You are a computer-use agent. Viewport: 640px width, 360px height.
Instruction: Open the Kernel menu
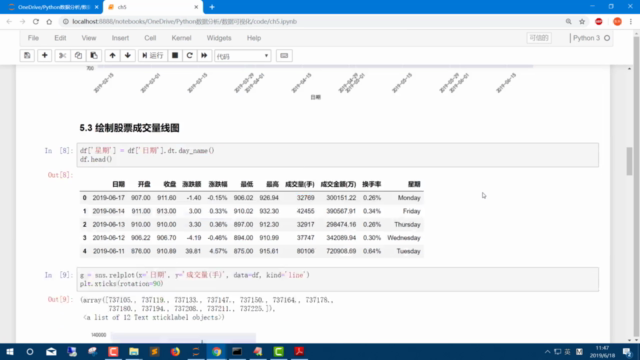point(181,38)
